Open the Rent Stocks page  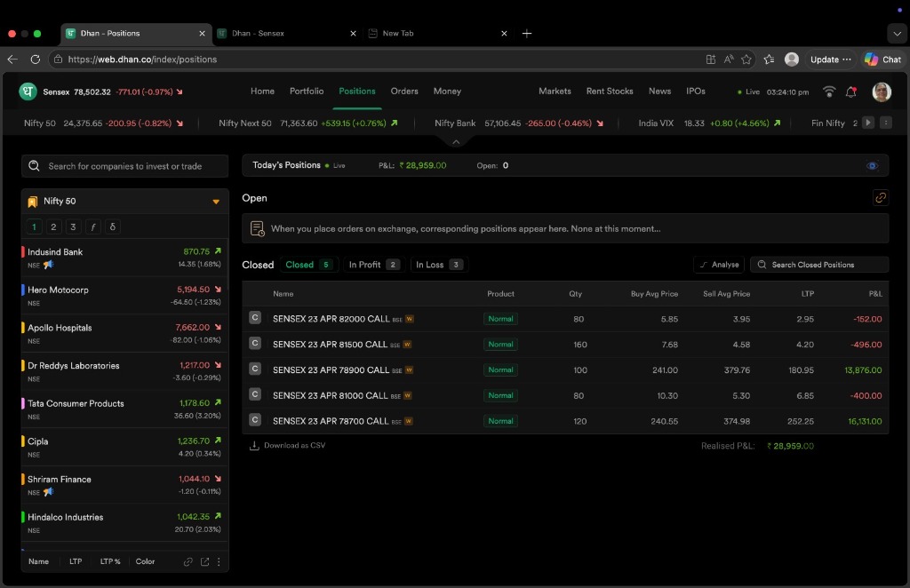point(610,91)
